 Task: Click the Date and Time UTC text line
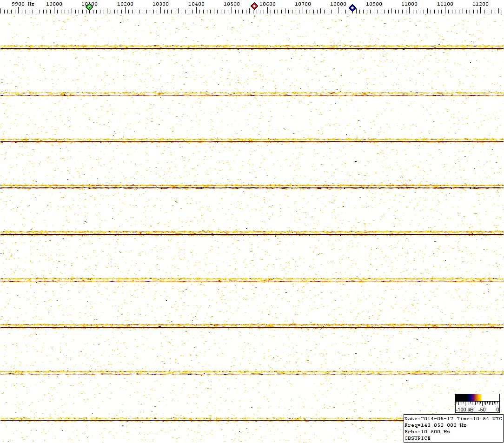[453, 419]
